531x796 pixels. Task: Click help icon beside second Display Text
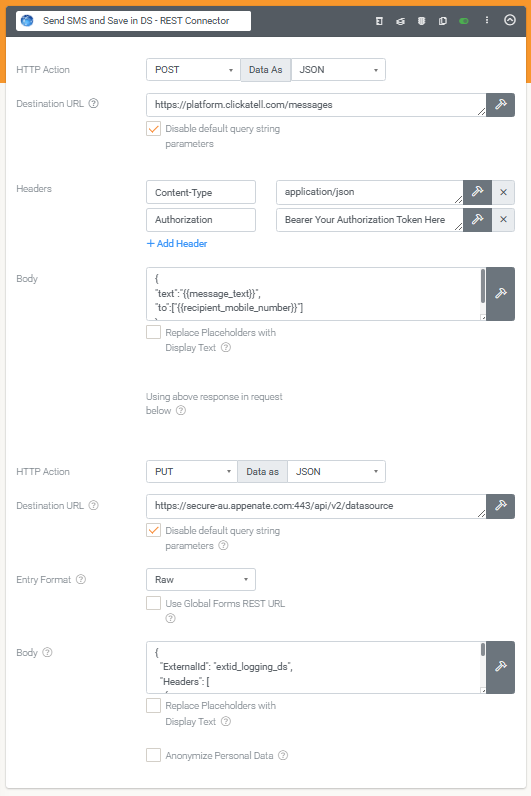(x=226, y=721)
